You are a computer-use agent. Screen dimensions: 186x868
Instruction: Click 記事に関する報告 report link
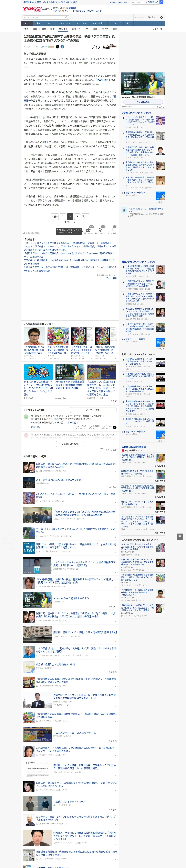(32, 233)
